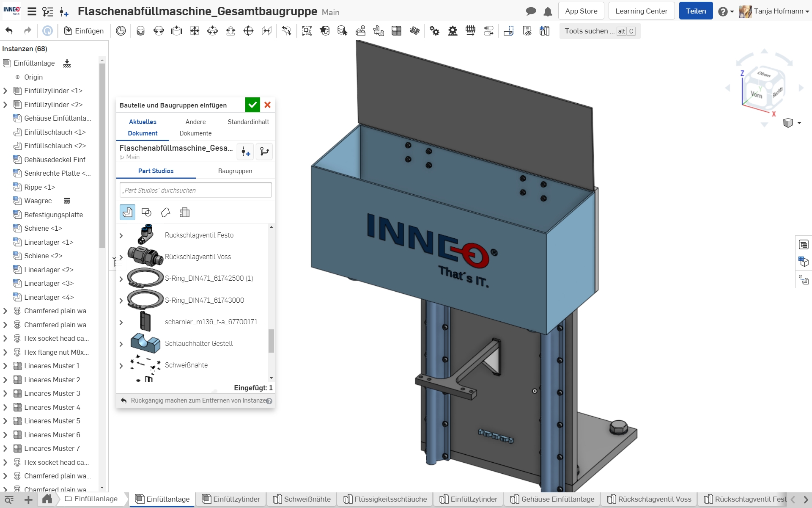This screenshot has height=508, width=812.
Task: Open the Learning Center
Action: point(641,11)
